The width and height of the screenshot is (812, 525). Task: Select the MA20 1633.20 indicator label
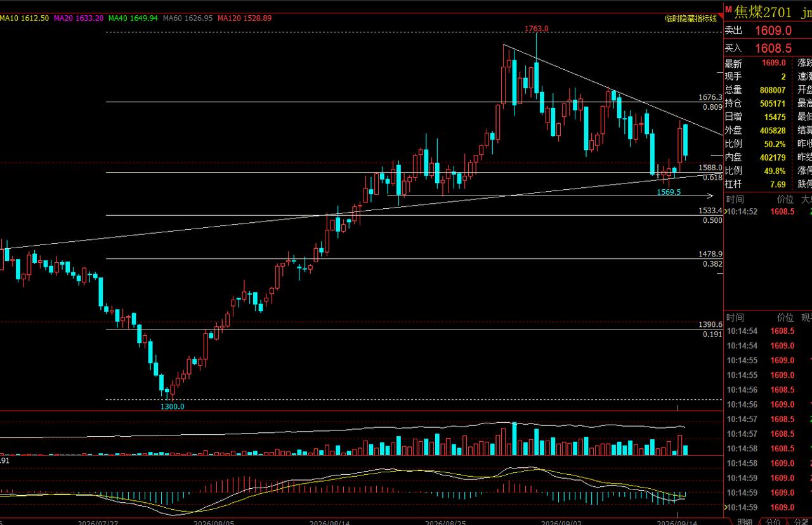tap(79, 18)
